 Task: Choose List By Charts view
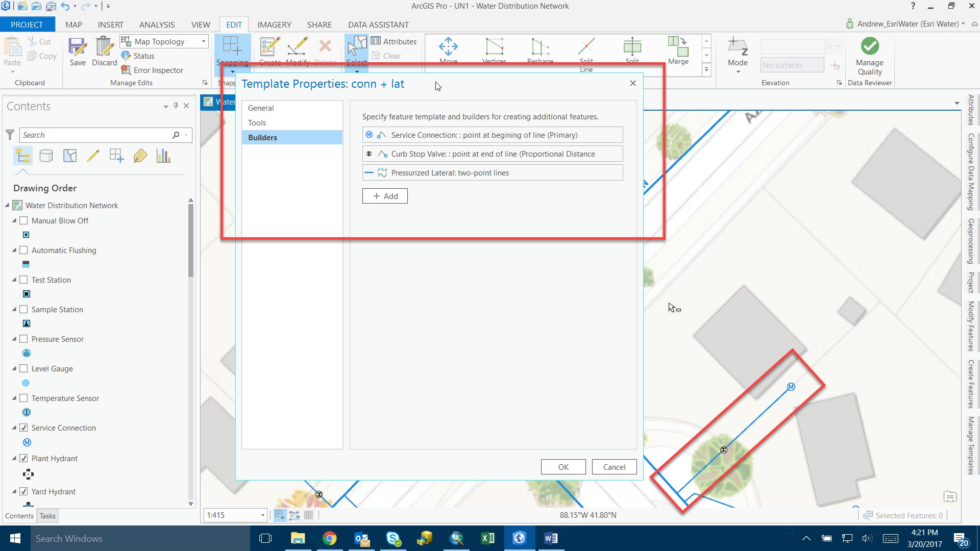coord(163,156)
